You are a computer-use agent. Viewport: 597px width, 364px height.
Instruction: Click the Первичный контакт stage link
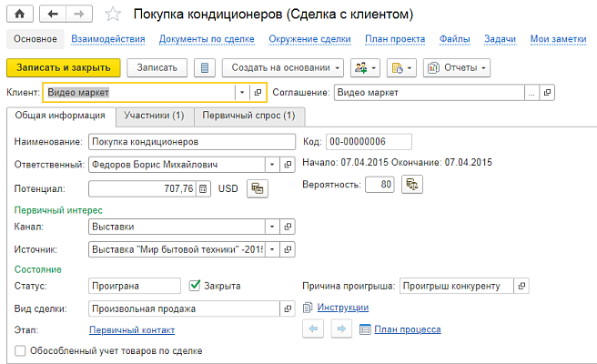[131, 330]
